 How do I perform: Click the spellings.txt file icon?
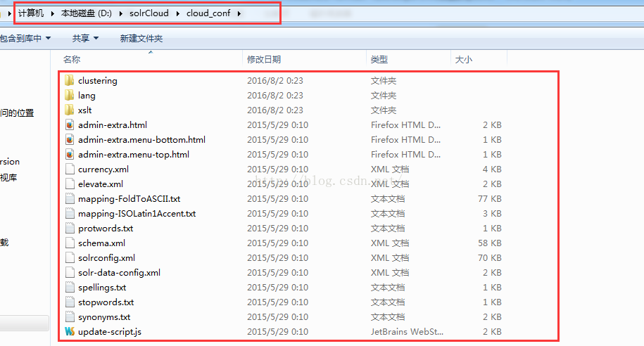click(70, 288)
